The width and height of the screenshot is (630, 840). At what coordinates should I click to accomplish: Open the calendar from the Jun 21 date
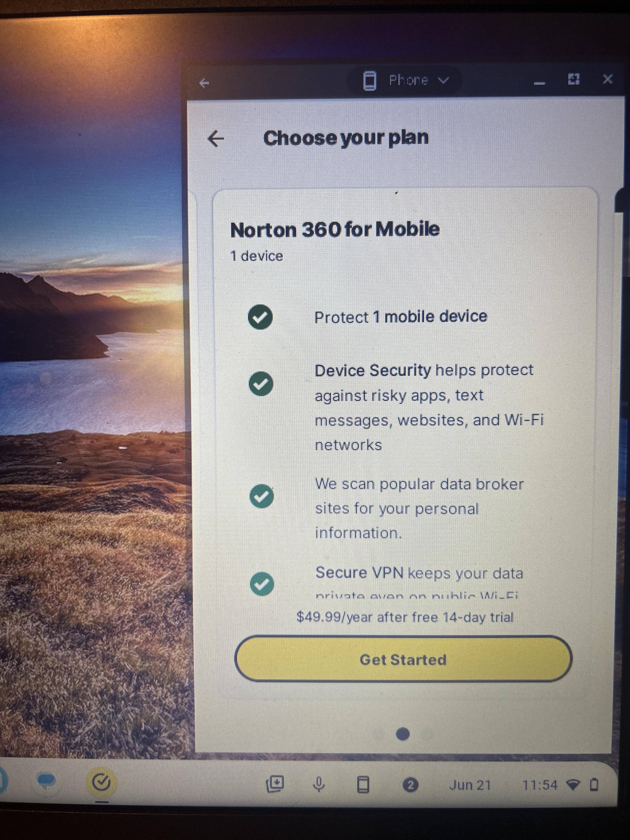pos(470,785)
